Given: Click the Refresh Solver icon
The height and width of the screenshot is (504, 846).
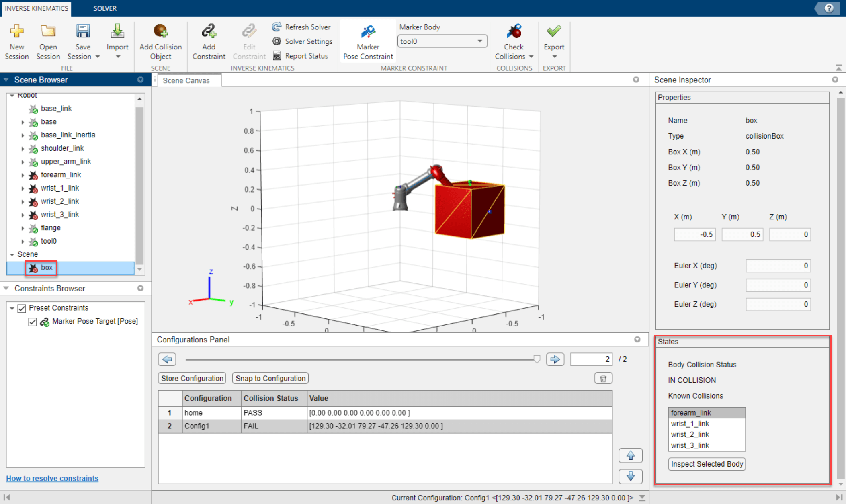Looking at the screenshot, I should 277,27.
